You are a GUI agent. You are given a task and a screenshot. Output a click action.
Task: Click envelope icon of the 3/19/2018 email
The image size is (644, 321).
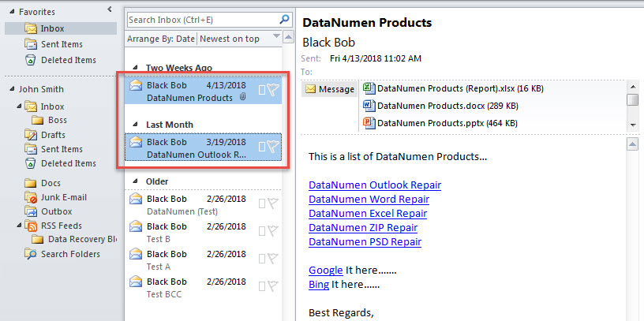click(136, 142)
